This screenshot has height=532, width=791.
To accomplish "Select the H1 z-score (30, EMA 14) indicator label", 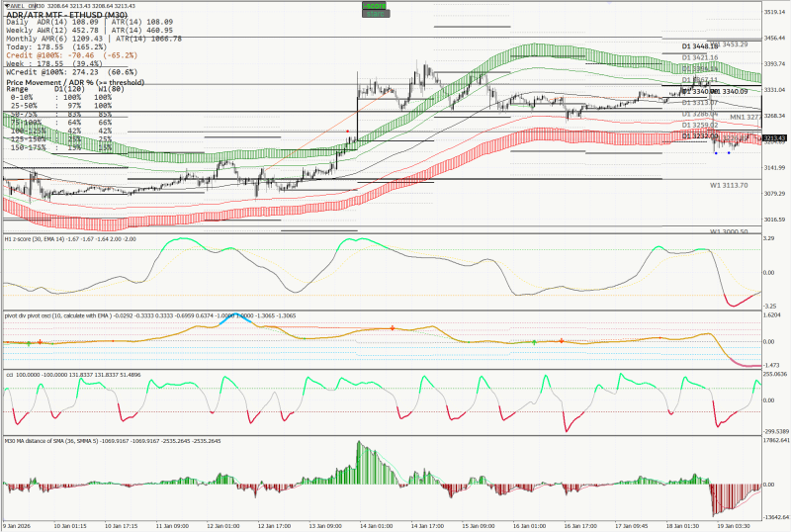I will click(x=70, y=238).
